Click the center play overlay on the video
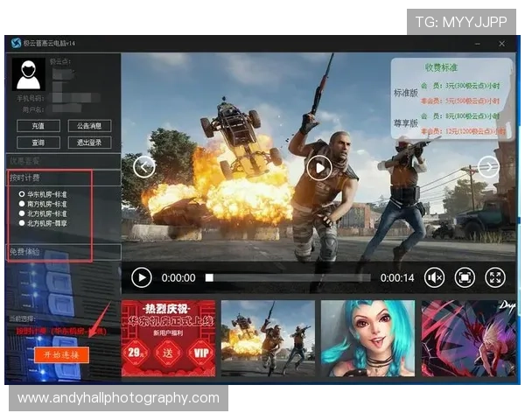Screen dimensions: 525x420 (x=319, y=167)
